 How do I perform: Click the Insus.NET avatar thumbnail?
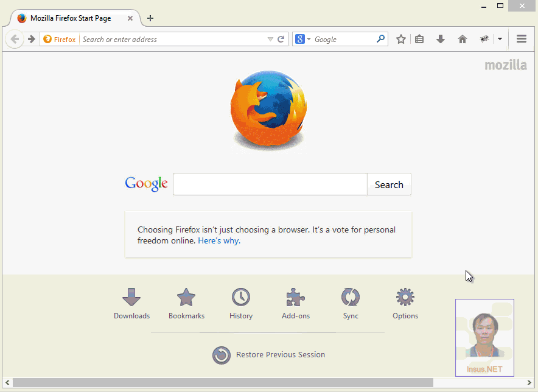[484, 338]
